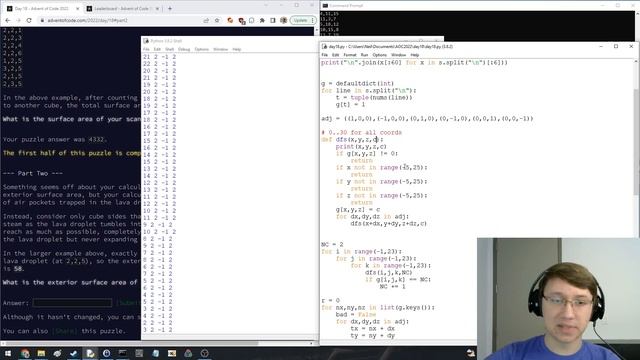This screenshot has height=360, width=640.
Task: Click the '--- Part Two ---' heading
Action: click(33, 173)
